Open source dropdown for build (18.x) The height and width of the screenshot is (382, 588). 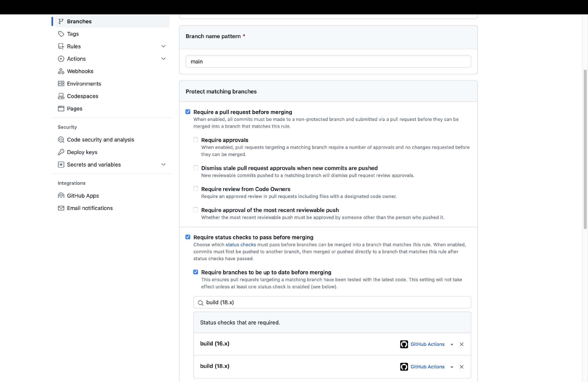point(452,367)
